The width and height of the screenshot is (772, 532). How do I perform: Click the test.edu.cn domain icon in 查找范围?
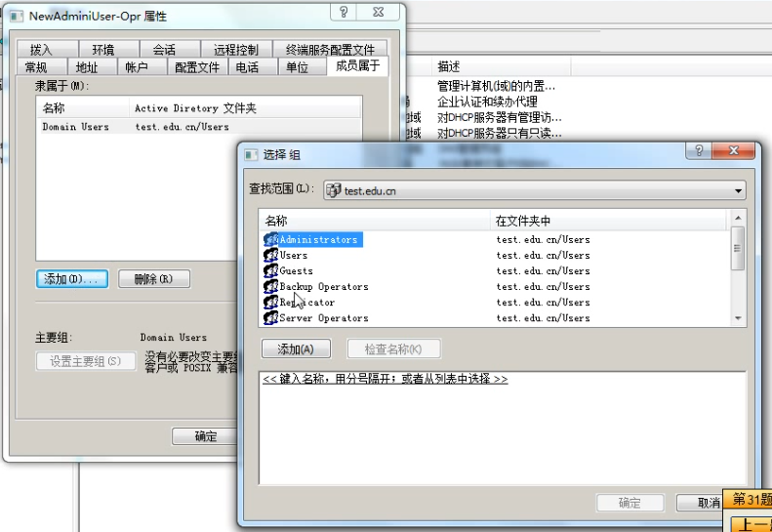(x=334, y=190)
